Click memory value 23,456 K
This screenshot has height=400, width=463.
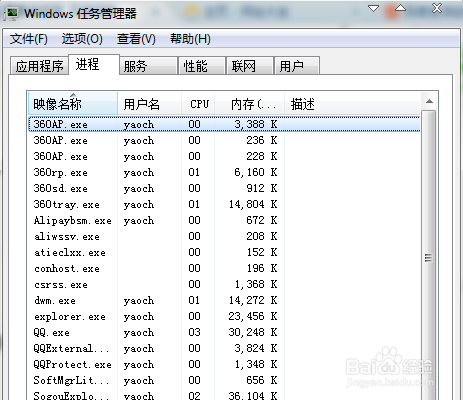253,316
